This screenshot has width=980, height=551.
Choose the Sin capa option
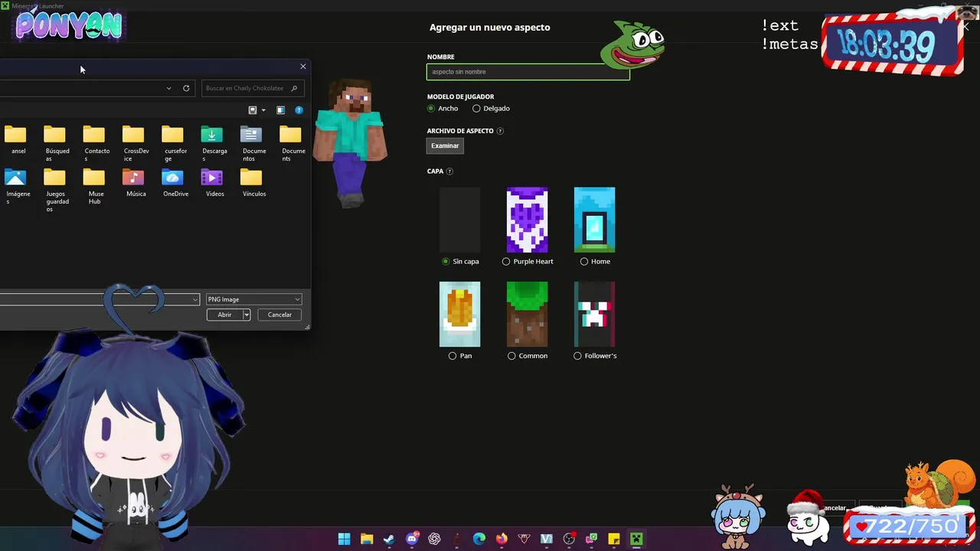coord(446,262)
